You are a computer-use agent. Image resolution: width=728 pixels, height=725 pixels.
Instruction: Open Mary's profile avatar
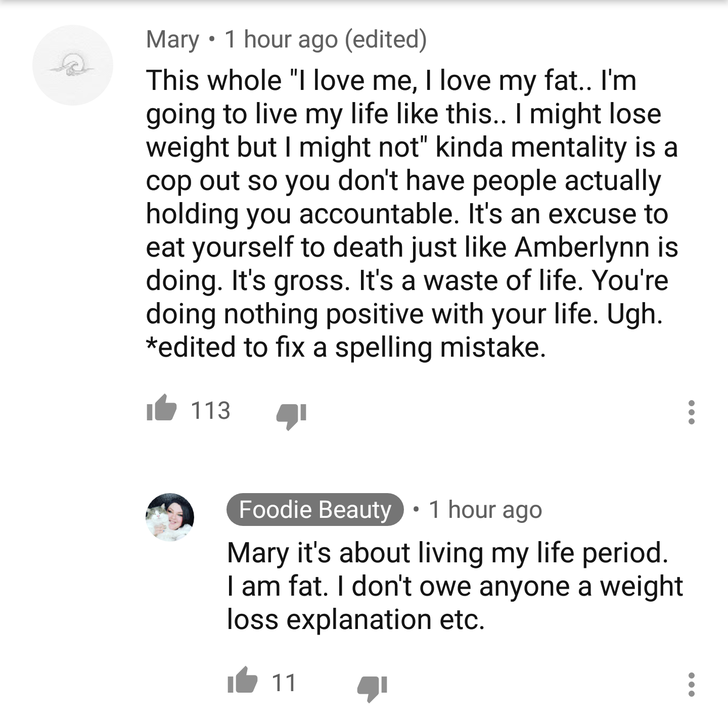pyautogui.click(x=73, y=65)
